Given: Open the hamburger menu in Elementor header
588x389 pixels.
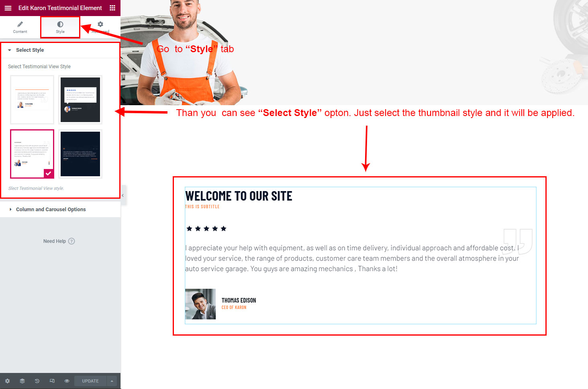Looking at the screenshot, I should (x=8, y=8).
